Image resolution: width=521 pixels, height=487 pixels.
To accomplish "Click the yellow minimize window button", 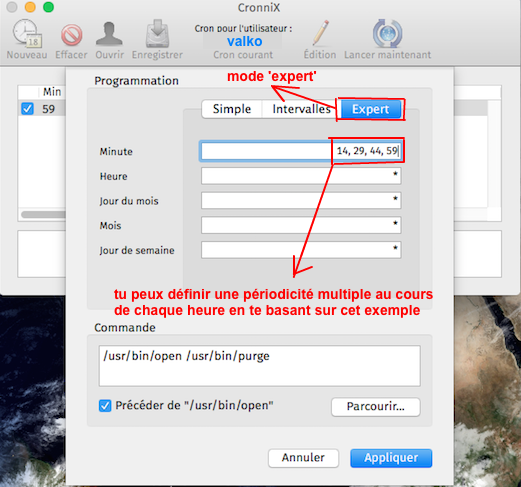I will pyautogui.click(x=30, y=7).
